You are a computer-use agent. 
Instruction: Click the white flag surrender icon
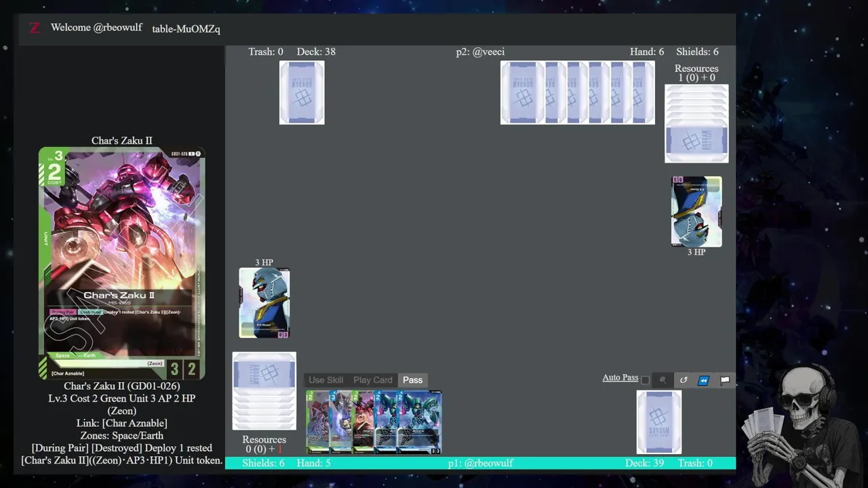point(725,380)
